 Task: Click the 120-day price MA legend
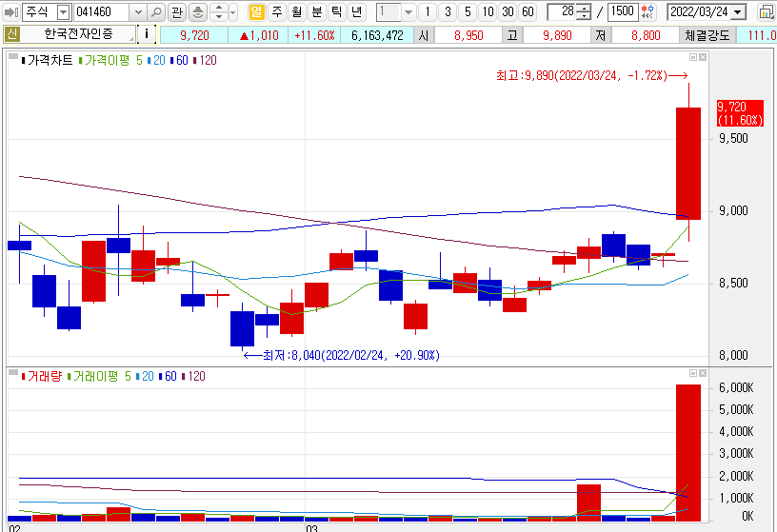coord(205,60)
